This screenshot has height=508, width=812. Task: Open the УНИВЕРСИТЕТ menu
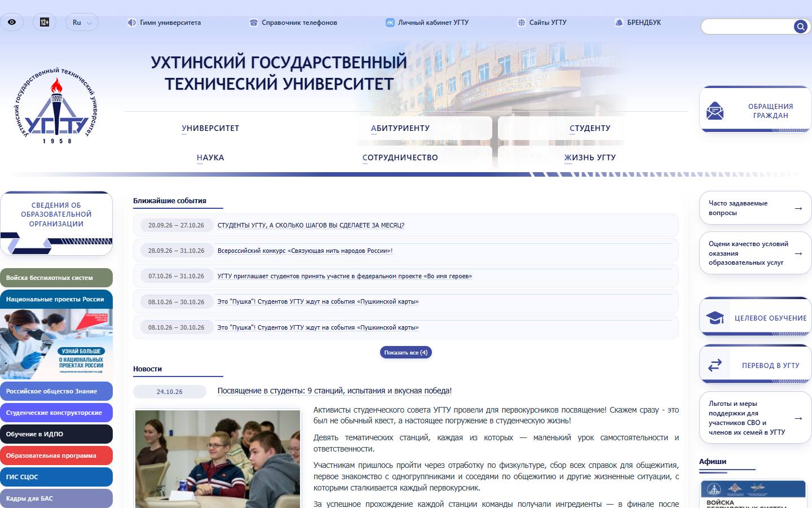tap(210, 128)
